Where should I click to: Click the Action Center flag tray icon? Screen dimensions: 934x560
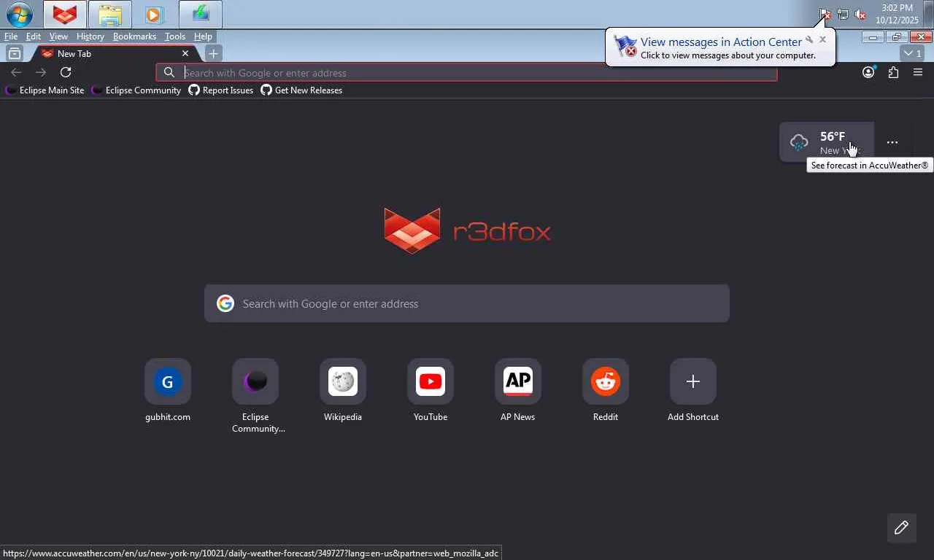click(x=825, y=14)
